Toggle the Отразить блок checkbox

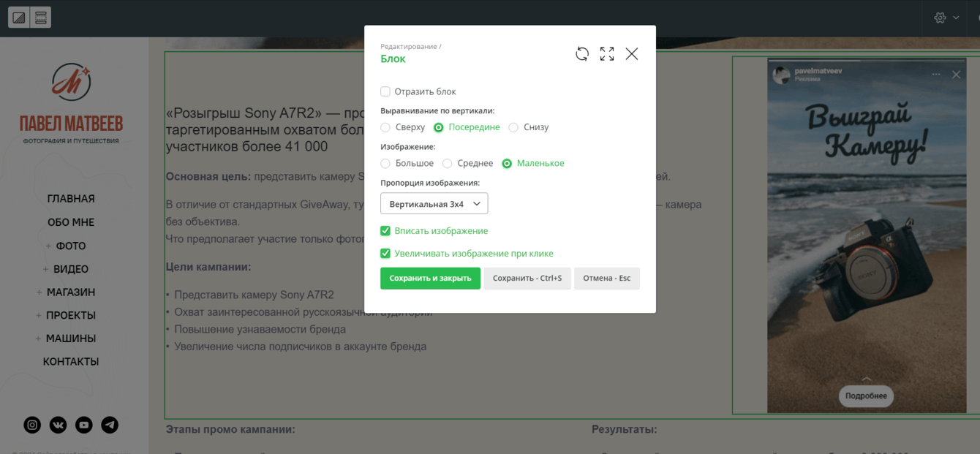[x=385, y=91]
